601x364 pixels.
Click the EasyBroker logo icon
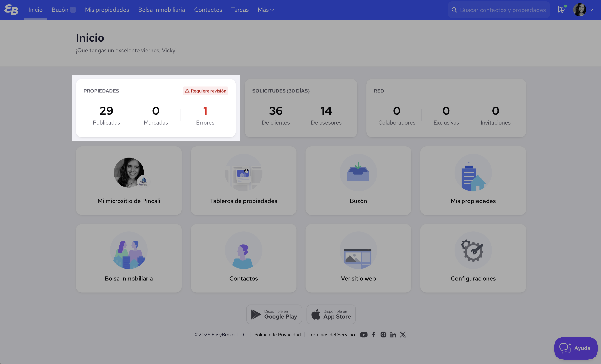pyautogui.click(x=11, y=10)
